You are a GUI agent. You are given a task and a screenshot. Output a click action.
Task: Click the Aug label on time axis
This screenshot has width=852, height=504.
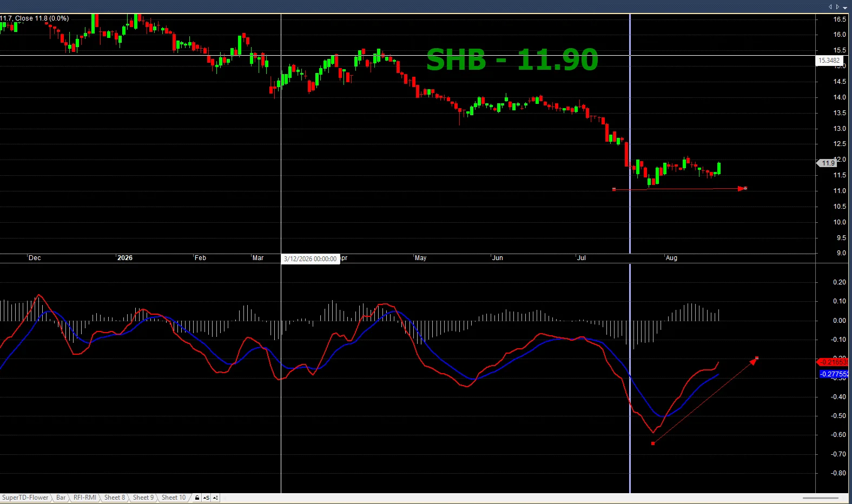tap(671, 258)
